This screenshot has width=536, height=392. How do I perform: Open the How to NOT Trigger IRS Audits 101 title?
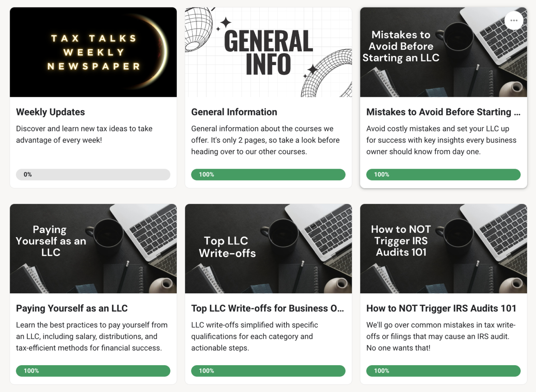pyautogui.click(x=441, y=308)
